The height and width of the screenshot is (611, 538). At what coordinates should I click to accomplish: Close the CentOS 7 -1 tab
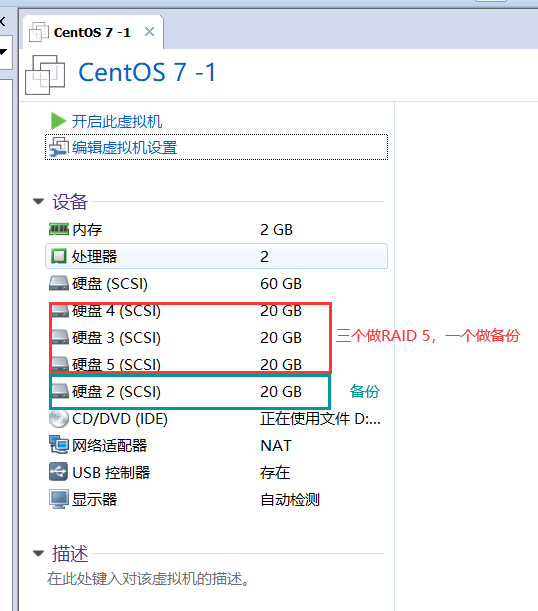(x=149, y=32)
